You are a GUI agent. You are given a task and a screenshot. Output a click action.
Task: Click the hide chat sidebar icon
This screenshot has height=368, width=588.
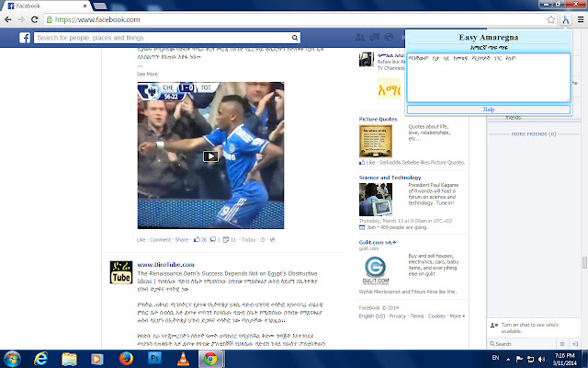pos(574,344)
